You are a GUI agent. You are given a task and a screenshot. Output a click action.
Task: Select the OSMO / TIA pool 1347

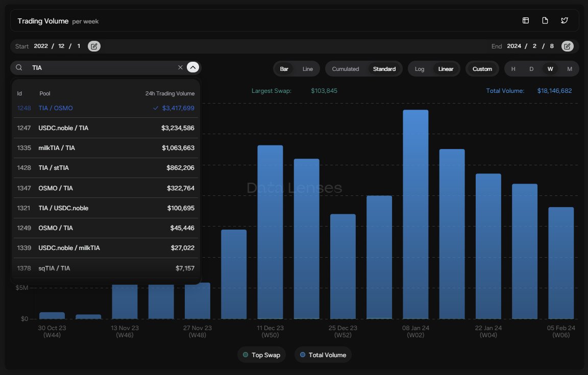pos(106,188)
